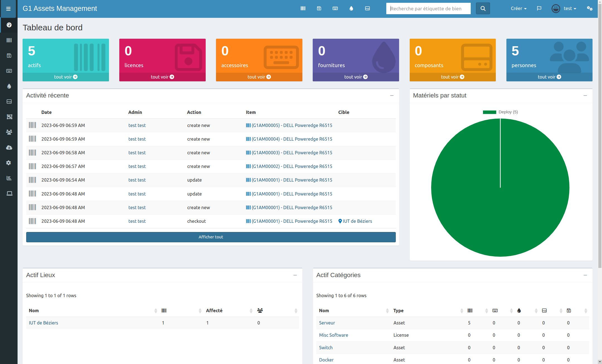
Task: Toggle the Deploy legend color swatch
Action: (x=489, y=112)
